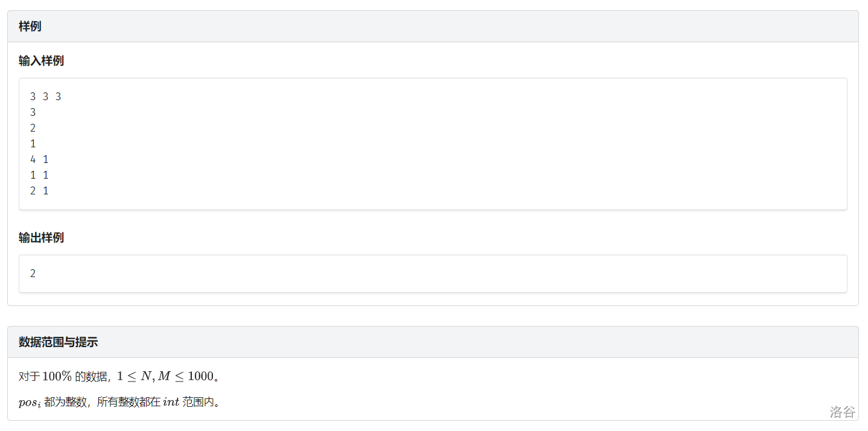Click inside the input sample code box
The image size is (868, 431).
[x=433, y=144]
